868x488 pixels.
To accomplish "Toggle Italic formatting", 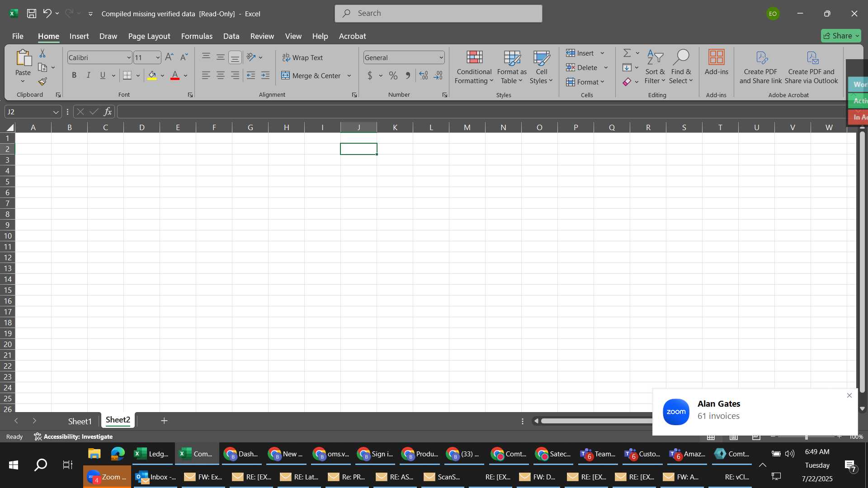I will point(89,75).
